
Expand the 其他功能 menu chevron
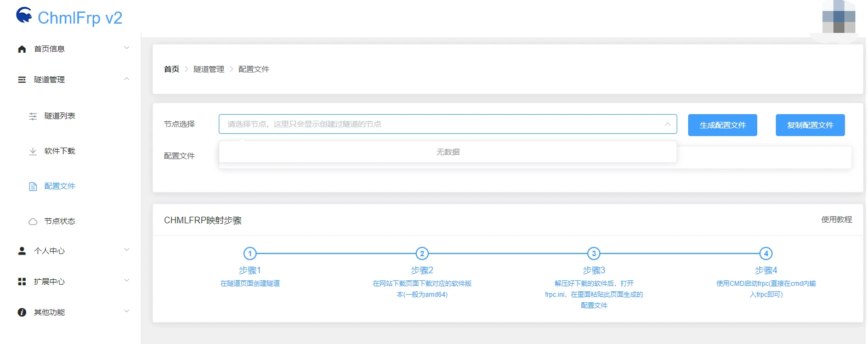click(127, 312)
